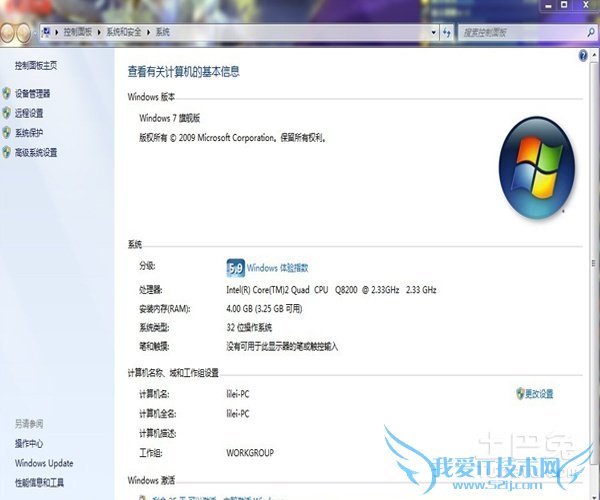Click the scrollbar up arrow
600x500 pixels.
click(595, 55)
